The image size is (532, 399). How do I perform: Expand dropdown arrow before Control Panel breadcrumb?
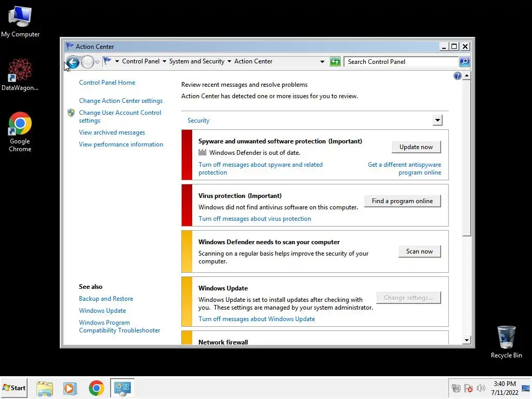coord(117,61)
